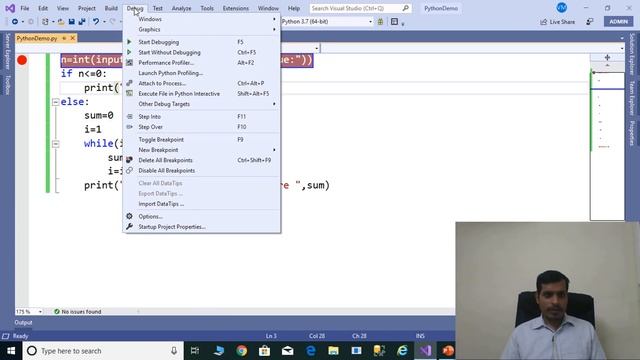Screen dimensions: 640x360
Task: Select Toggle Breakpoint
Action: click(202, 140)
